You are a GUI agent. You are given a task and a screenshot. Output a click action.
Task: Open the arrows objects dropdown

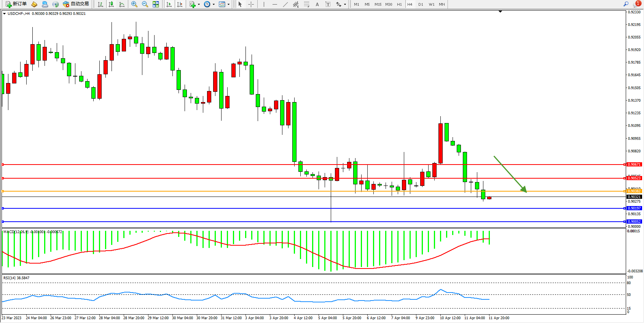tap(345, 5)
